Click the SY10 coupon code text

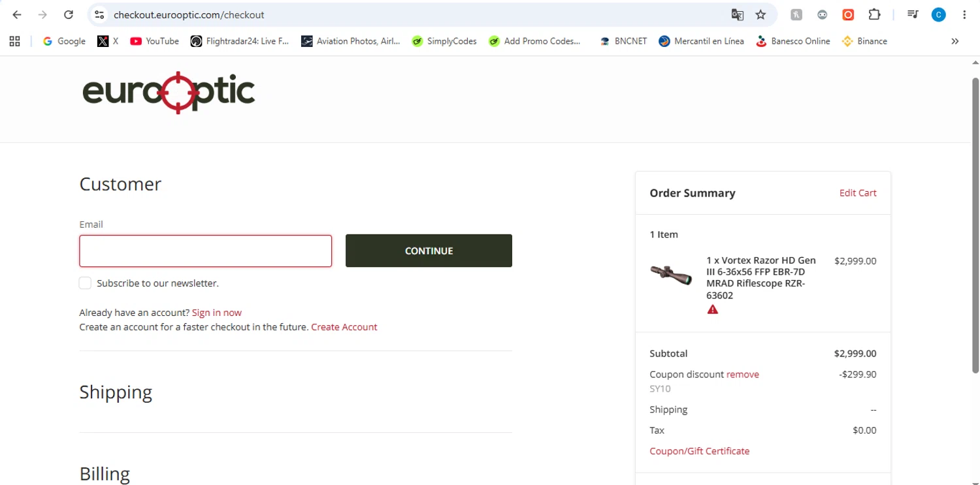(x=660, y=388)
